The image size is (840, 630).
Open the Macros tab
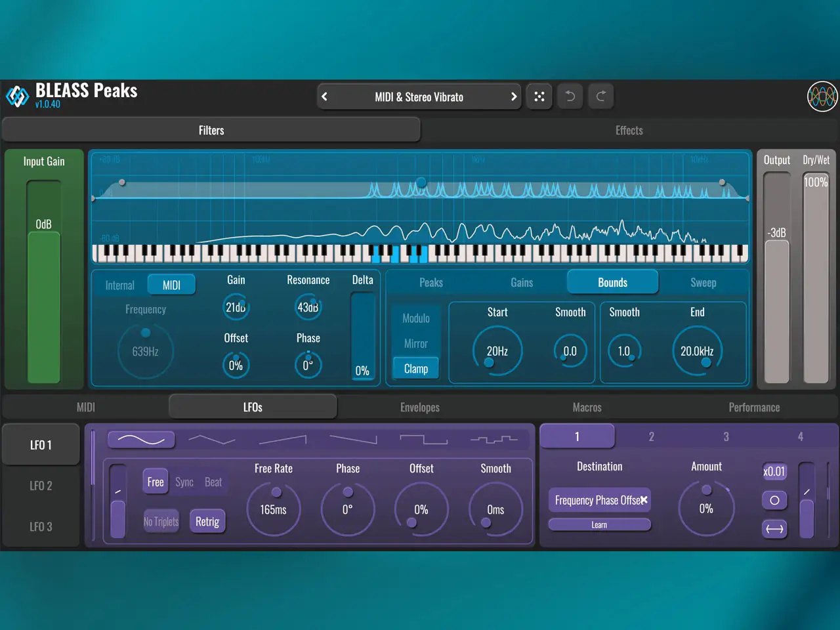pos(587,407)
